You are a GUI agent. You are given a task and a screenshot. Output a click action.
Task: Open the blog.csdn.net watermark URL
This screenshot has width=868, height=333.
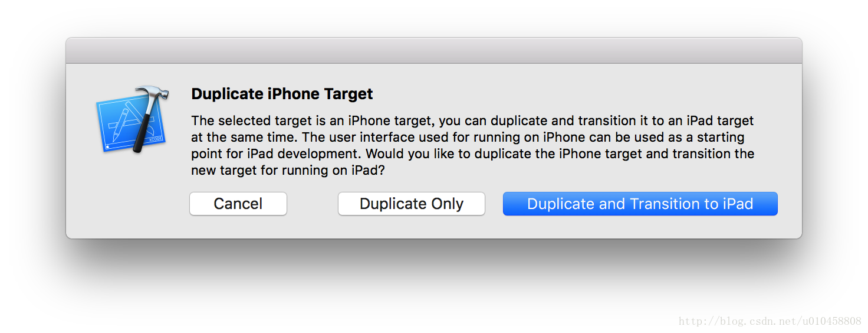(x=770, y=321)
